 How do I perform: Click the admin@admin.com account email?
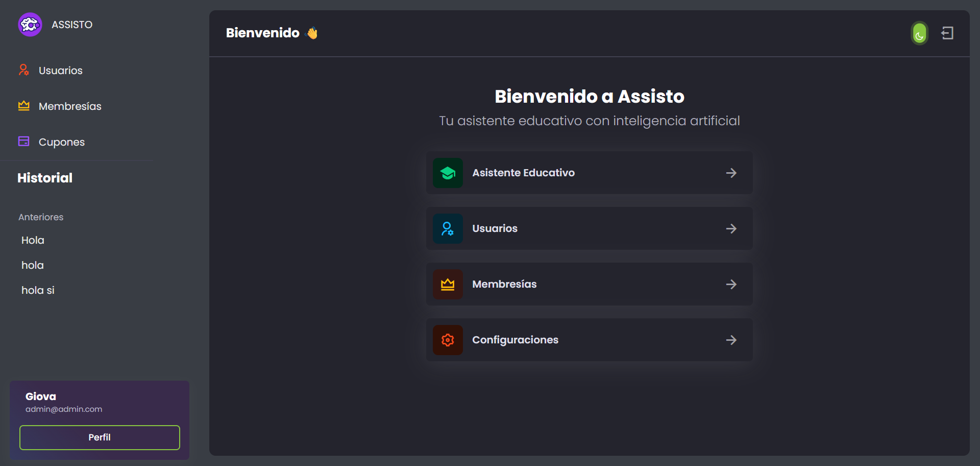pyautogui.click(x=64, y=409)
